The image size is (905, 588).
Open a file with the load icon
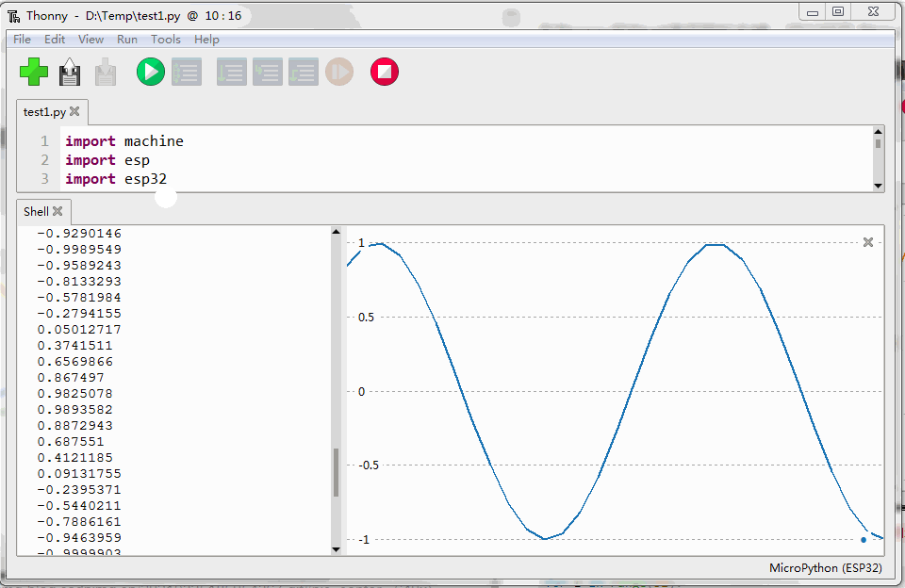70,73
